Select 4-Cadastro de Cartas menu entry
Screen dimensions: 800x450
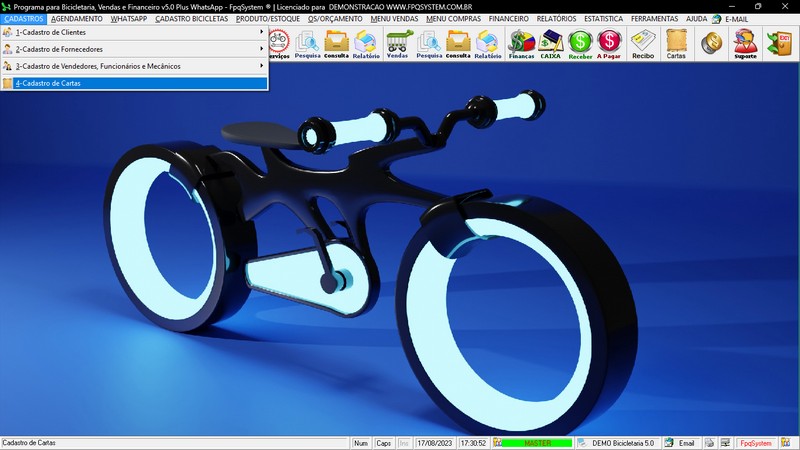pos(135,83)
